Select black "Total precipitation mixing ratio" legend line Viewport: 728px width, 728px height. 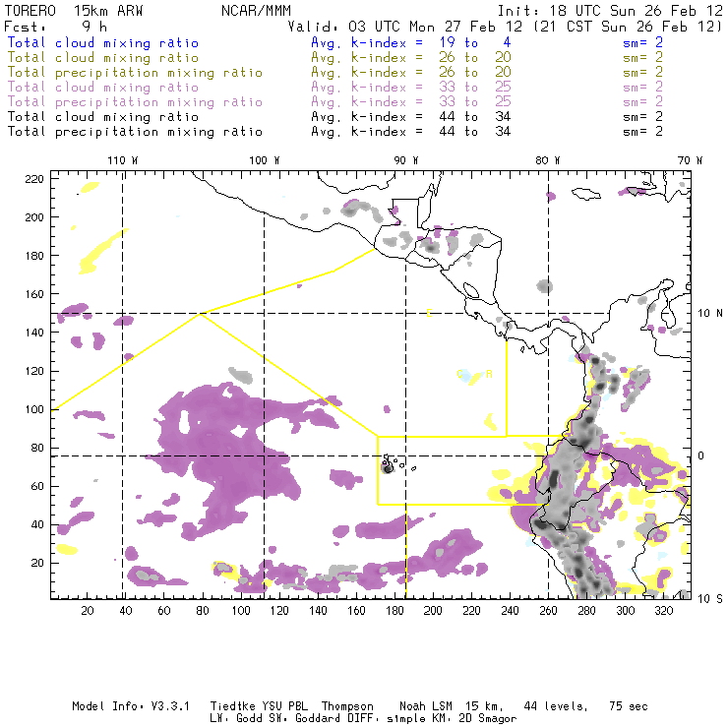click(x=135, y=132)
